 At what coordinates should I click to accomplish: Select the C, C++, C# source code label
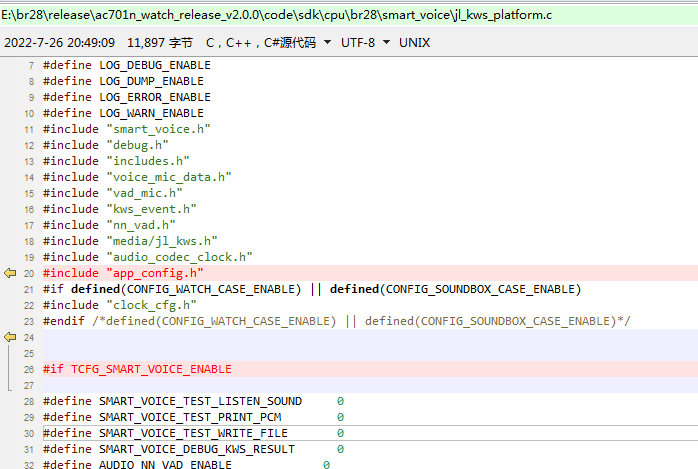261,43
